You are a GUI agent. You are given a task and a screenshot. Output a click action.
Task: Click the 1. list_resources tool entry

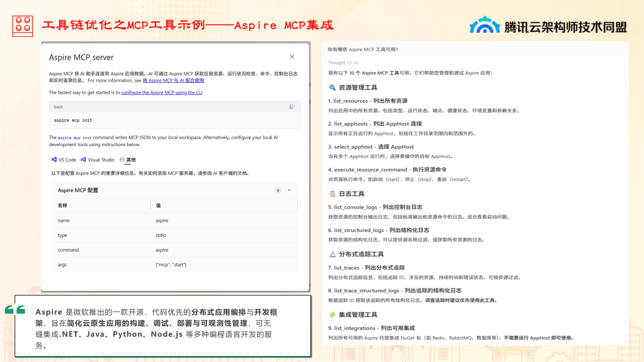click(x=367, y=101)
